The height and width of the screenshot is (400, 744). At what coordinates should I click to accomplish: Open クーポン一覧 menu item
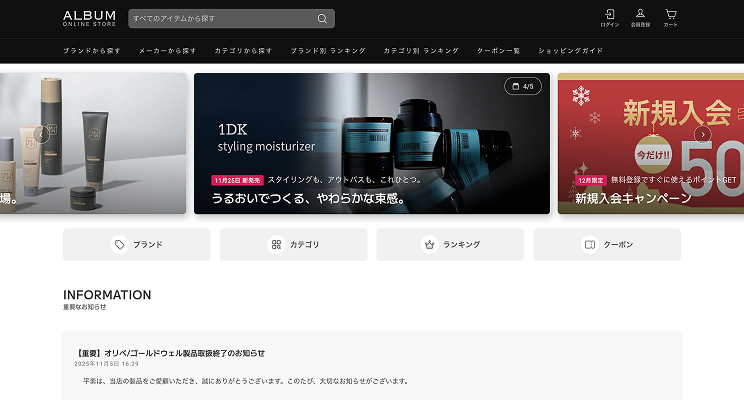(498, 51)
